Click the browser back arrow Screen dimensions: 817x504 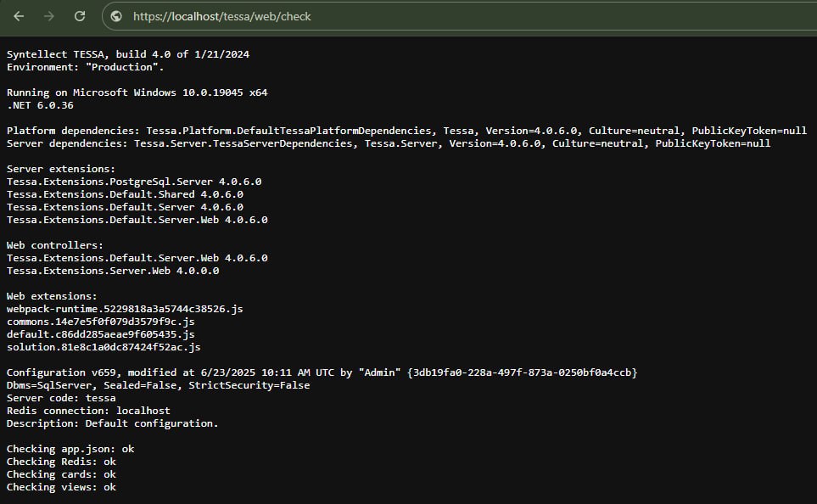(x=19, y=16)
